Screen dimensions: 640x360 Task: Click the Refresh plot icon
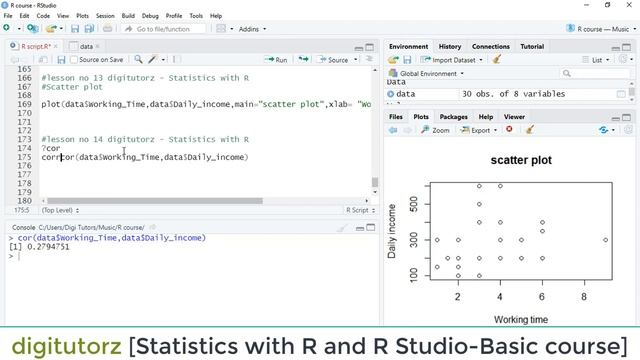coord(603,130)
